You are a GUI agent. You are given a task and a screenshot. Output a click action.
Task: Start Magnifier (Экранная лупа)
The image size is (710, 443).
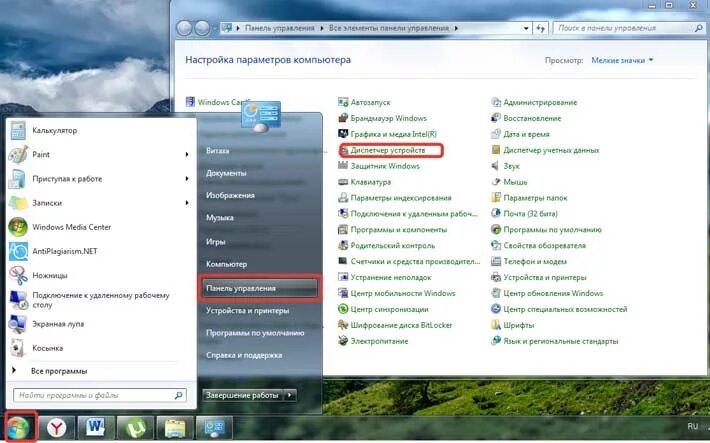pyautogui.click(x=58, y=324)
